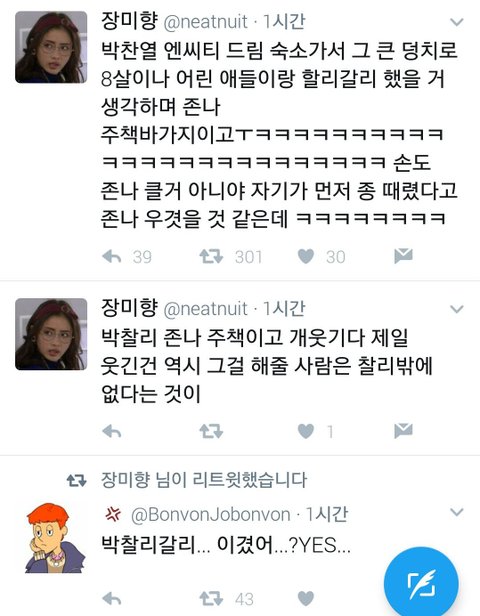The image size is (480, 616).
Task: Open the chevron menu on the BonvonJobonvon tweet
Action: coord(456,512)
